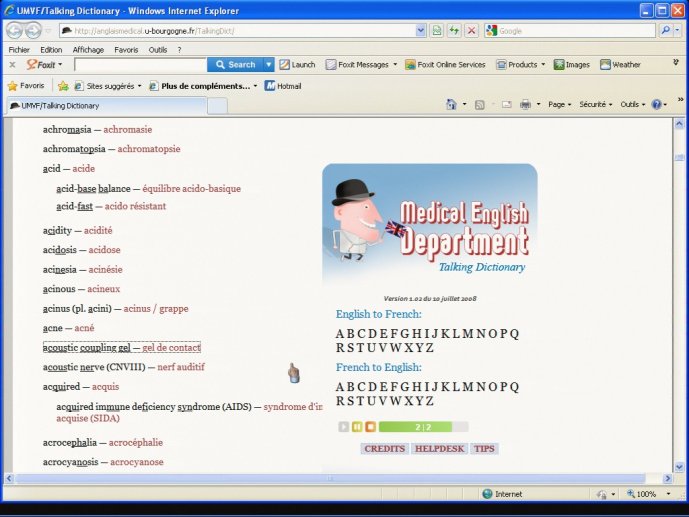This screenshot has width=689, height=517.
Task: Click the Foxit Search button
Action: pos(236,65)
